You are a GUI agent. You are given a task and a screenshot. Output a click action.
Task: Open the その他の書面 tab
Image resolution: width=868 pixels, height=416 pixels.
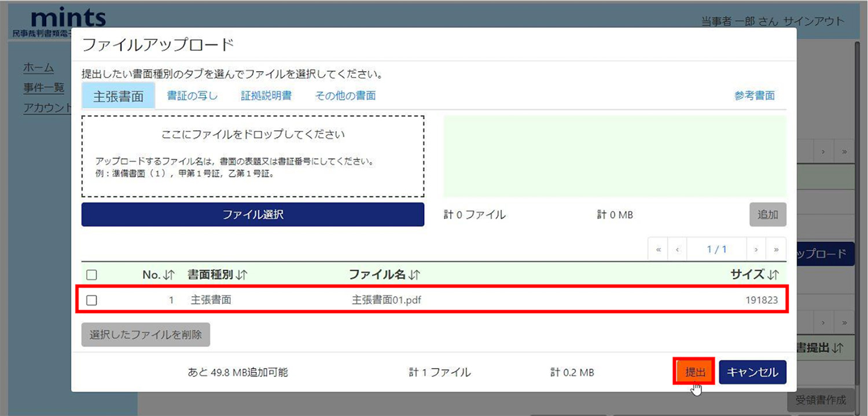click(345, 96)
